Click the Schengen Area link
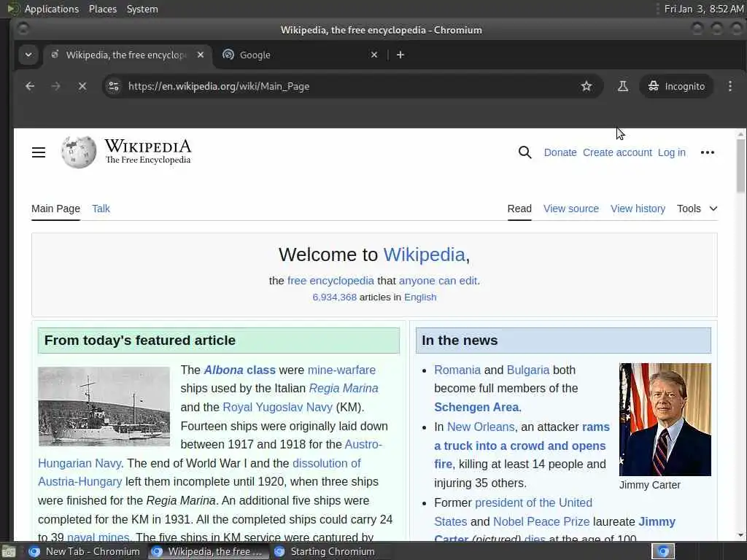 (x=476, y=408)
